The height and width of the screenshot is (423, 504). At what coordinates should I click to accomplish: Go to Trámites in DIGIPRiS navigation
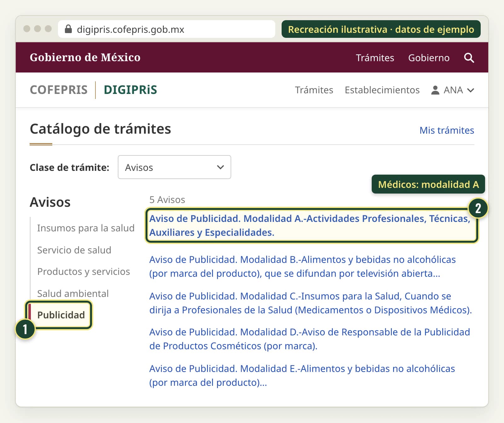(314, 90)
